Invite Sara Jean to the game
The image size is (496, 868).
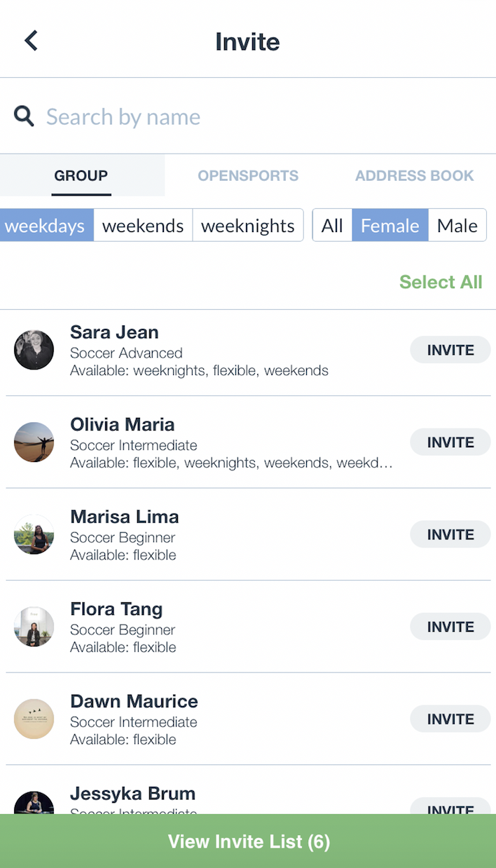(x=450, y=350)
